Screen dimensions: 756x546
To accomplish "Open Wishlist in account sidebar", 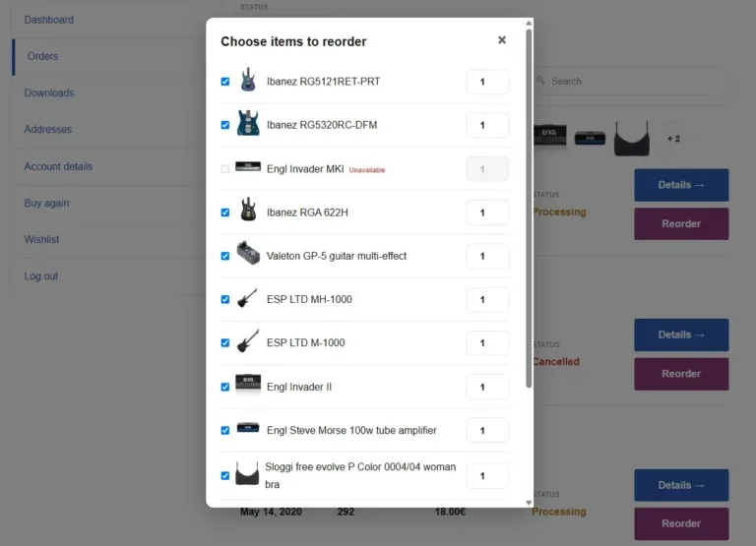I will coord(41,239).
